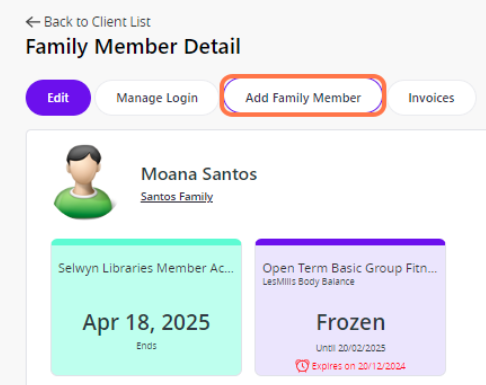Open the Invoices button

point(431,98)
